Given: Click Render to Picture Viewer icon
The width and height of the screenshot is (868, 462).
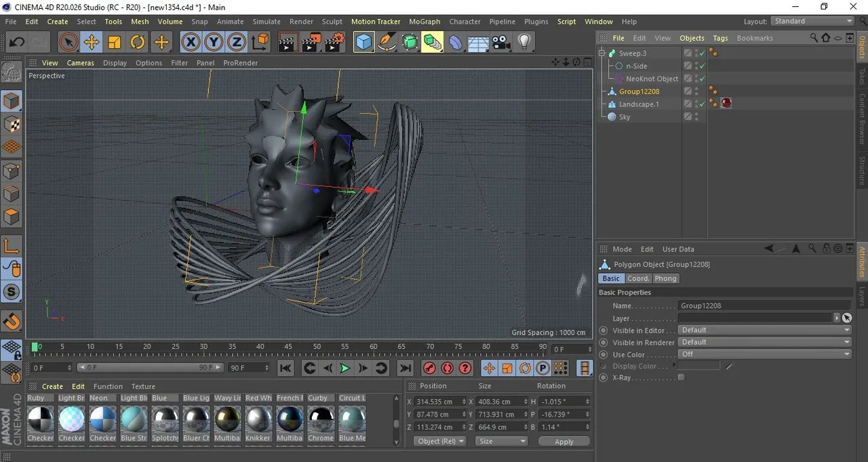Looking at the screenshot, I should tap(312, 43).
